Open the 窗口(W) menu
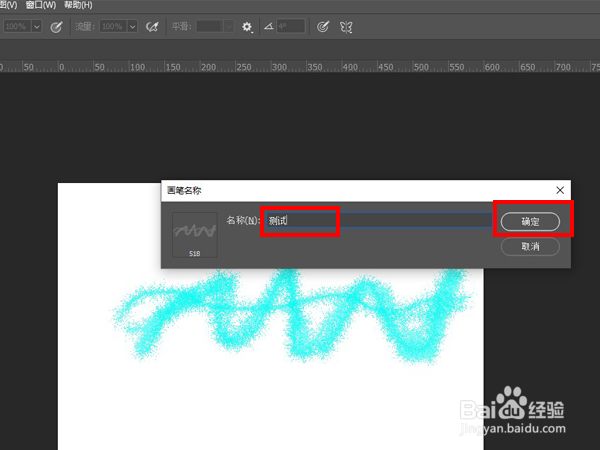The image size is (600, 450). click(x=41, y=5)
